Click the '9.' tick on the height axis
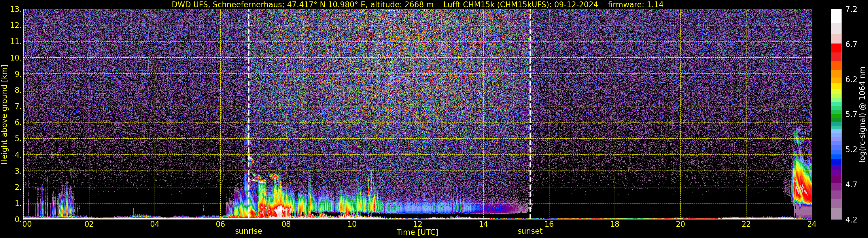 (18, 74)
